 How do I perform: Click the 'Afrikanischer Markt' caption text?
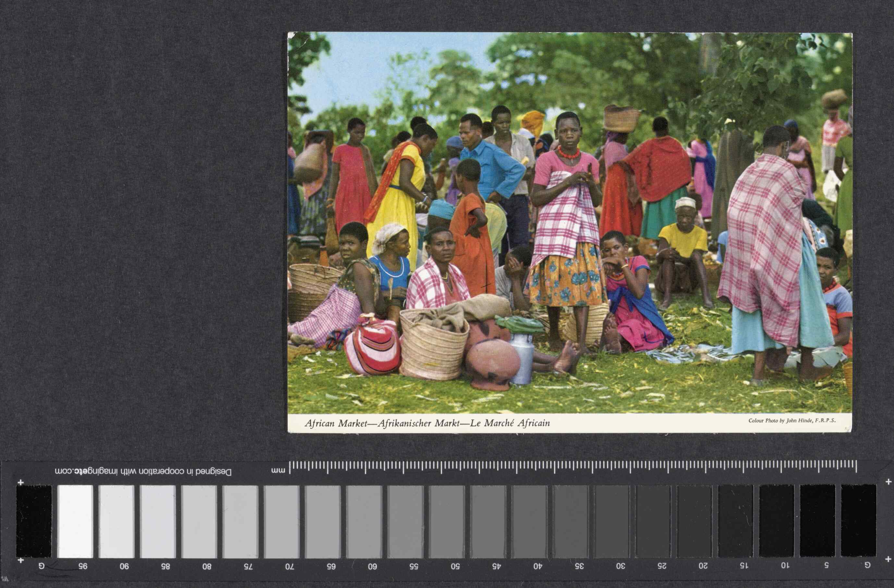pos(419,423)
